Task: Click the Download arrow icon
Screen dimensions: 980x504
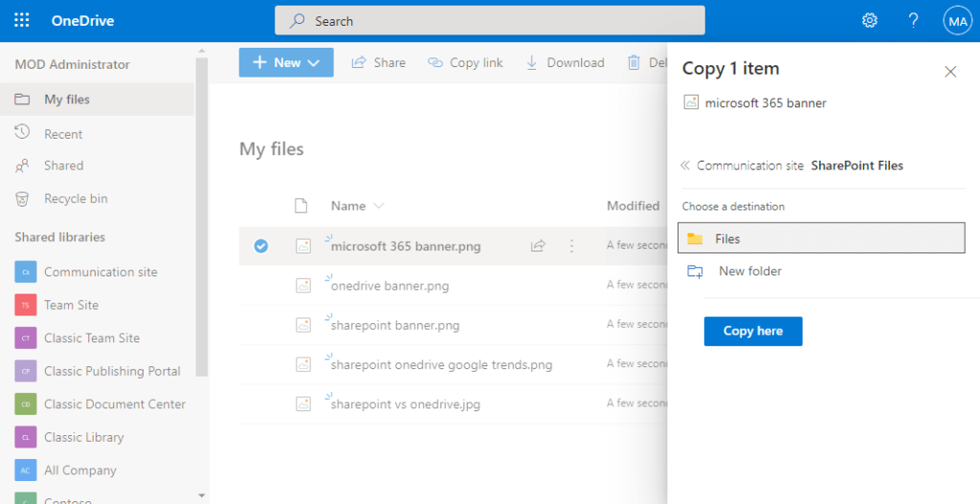Action: [x=532, y=62]
